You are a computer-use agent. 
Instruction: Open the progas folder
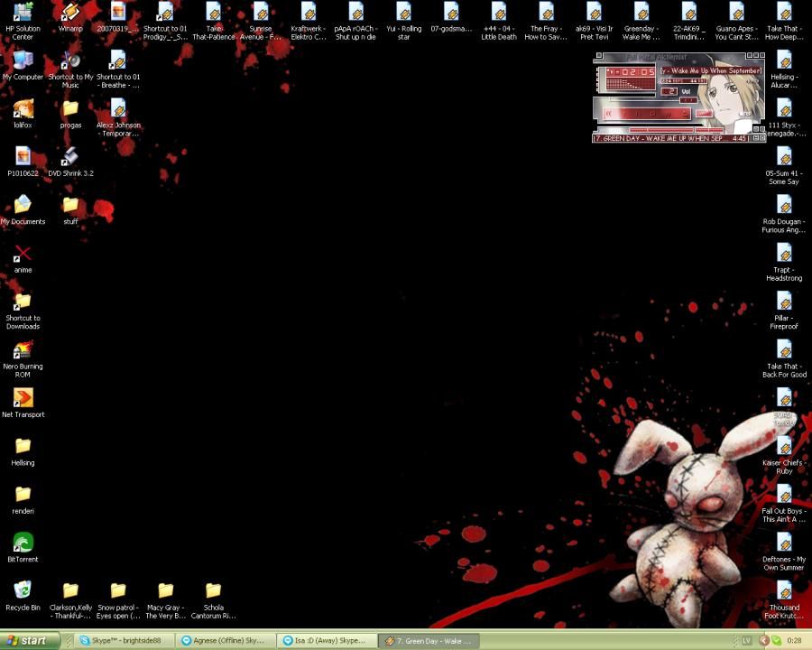(x=70, y=114)
